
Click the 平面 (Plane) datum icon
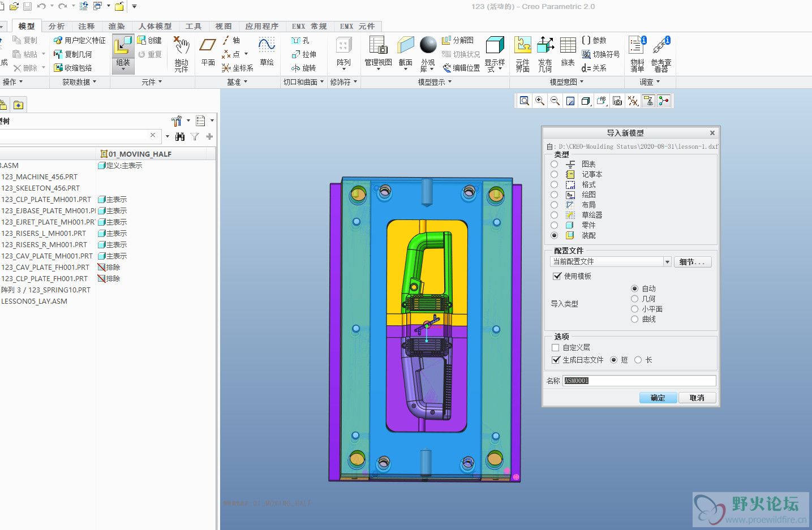[x=208, y=52]
